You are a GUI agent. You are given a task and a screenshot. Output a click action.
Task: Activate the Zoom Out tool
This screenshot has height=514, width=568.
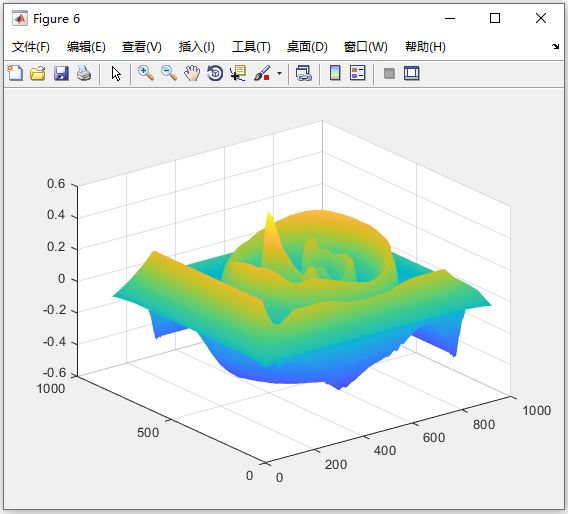coord(169,73)
